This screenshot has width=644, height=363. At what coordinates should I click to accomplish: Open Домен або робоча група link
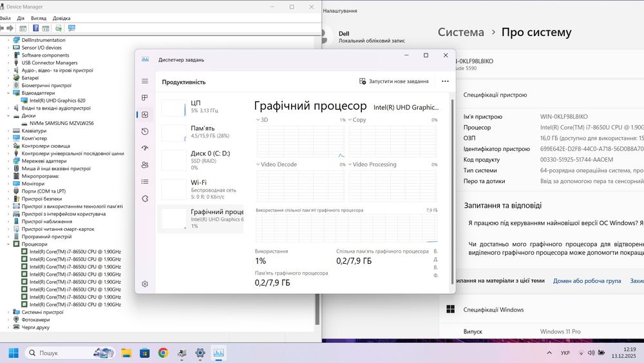587,280
